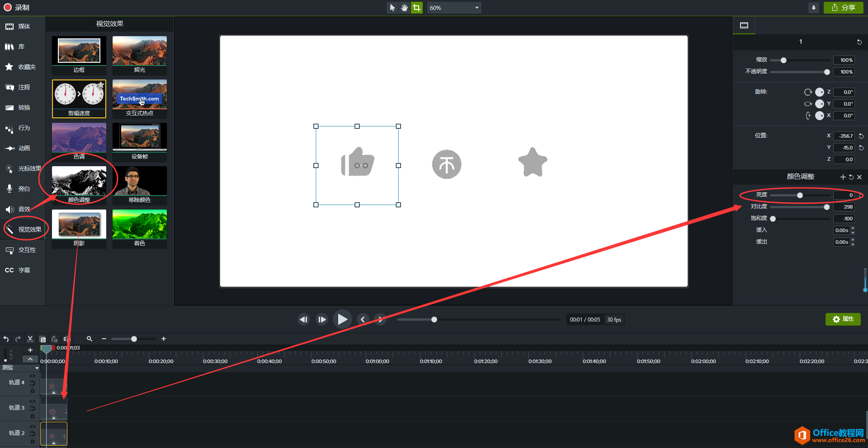This screenshot has width=868, height=448.
Task: Activate the pan hand tool
Action: 404,8
